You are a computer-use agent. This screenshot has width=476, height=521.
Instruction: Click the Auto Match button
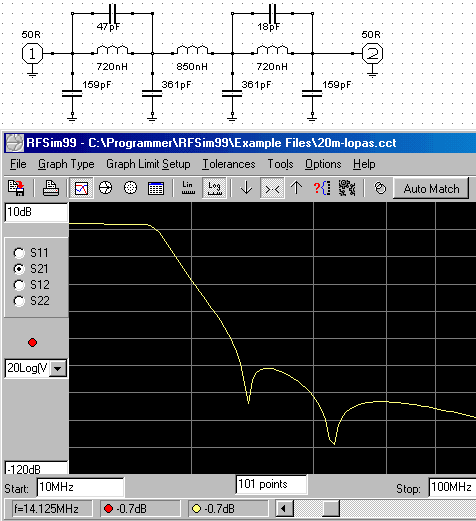pyautogui.click(x=431, y=189)
